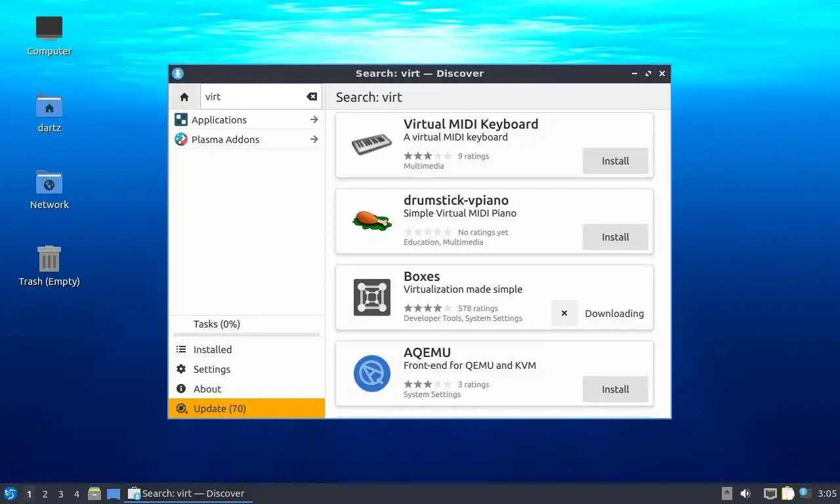Click the drumstick-vpiano drumstick icon
This screenshot has width=840, height=504.
point(371,220)
